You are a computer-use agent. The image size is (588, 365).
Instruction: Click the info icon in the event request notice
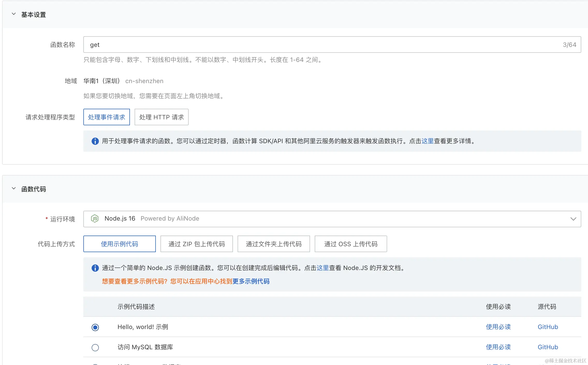(95, 141)
